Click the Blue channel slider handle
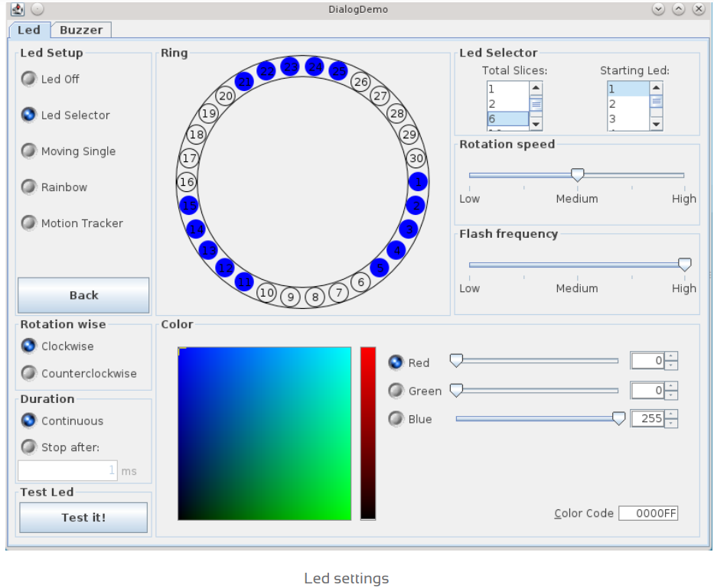 pyautogui.click(x=618, y=419)
